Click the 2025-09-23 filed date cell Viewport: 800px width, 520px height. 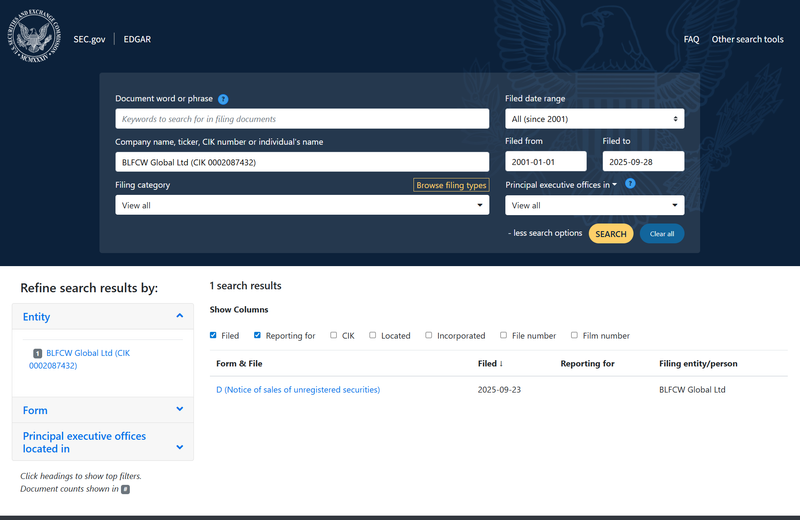point(499,390)
